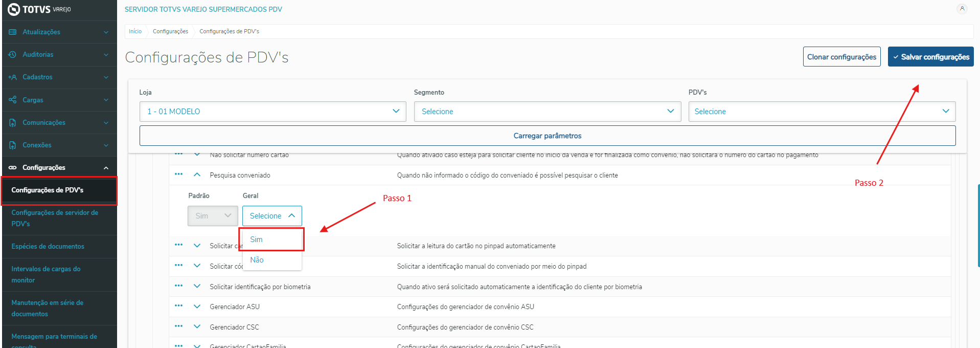The width and height of the screenshot is (980, 348).
Task: Close the Geral Selecione dropdown
Action: (x=272, y=216)
